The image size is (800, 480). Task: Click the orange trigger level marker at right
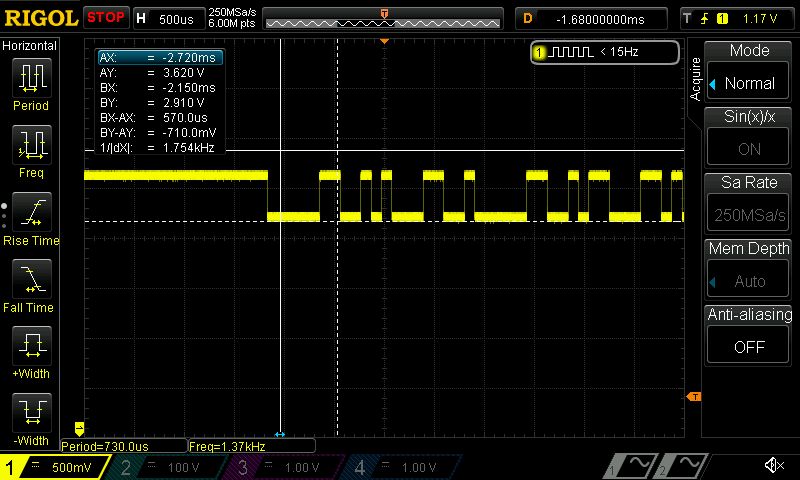(694, 396)
